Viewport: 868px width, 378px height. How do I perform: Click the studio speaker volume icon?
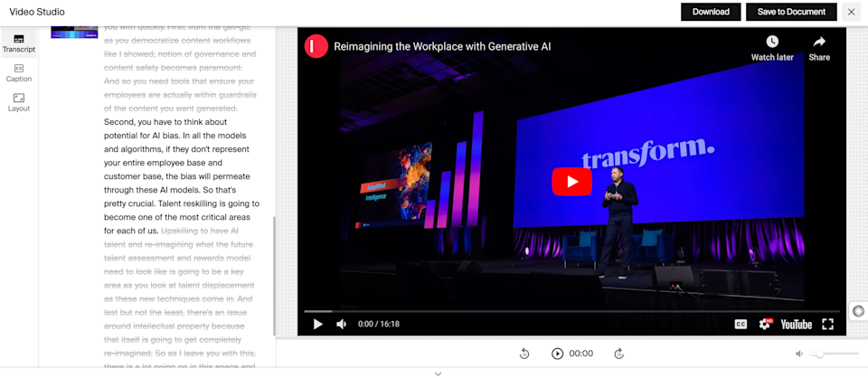(x=798, y=354)
